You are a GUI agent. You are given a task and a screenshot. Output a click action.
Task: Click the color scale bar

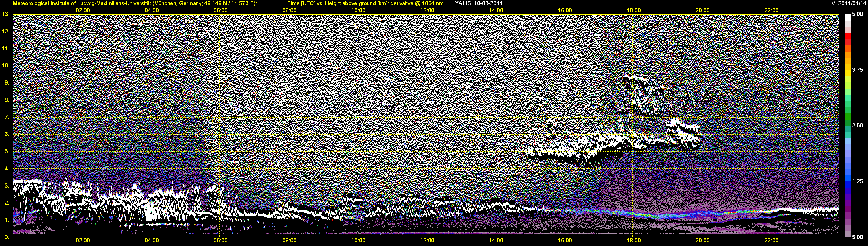tap(848, 126)
